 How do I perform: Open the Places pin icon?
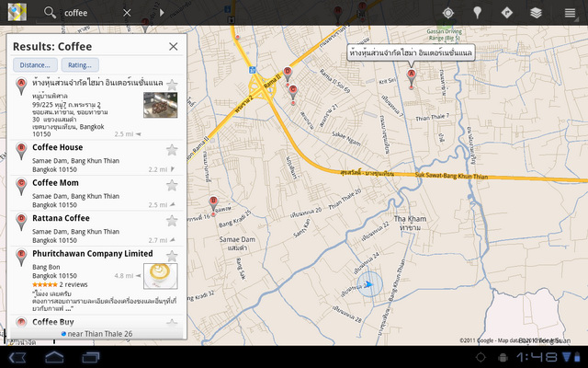[477, 13]
